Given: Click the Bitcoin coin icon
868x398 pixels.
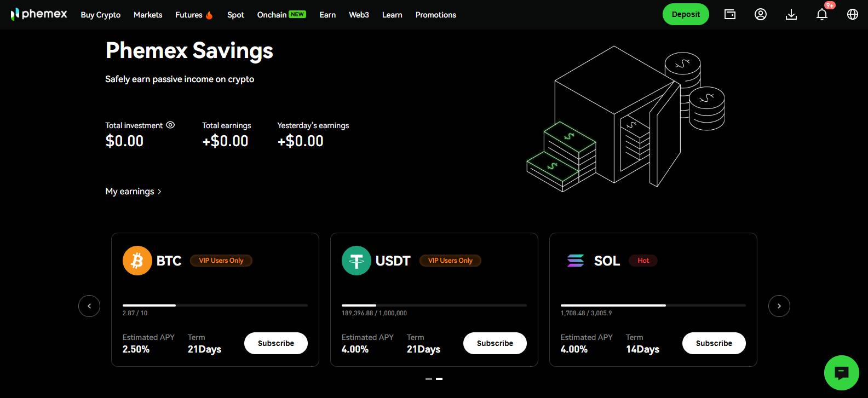Looking at the screenshot, I should point(137,261).
